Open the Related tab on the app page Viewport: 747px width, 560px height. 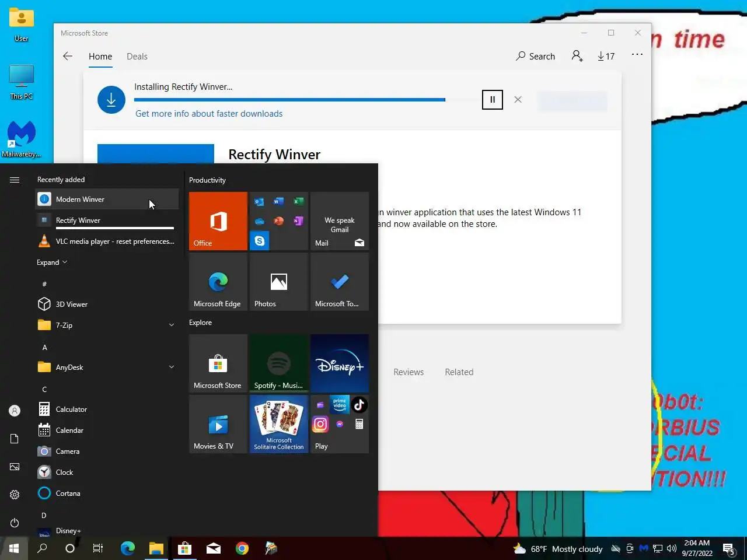(459, 372)
